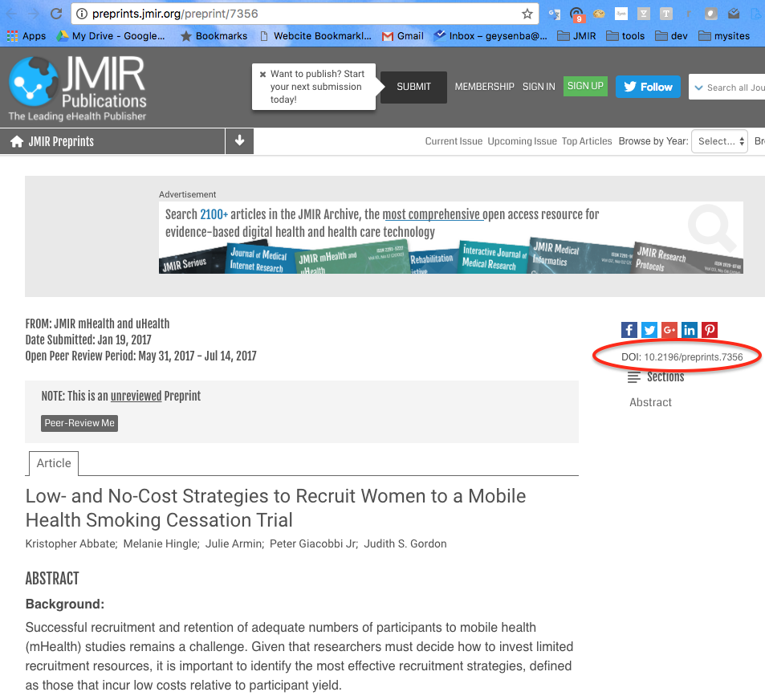The height and width of the screenshot is (700, 765).
Task: Open the search journals dropdown chevron
Action: [x=698, y=87]
